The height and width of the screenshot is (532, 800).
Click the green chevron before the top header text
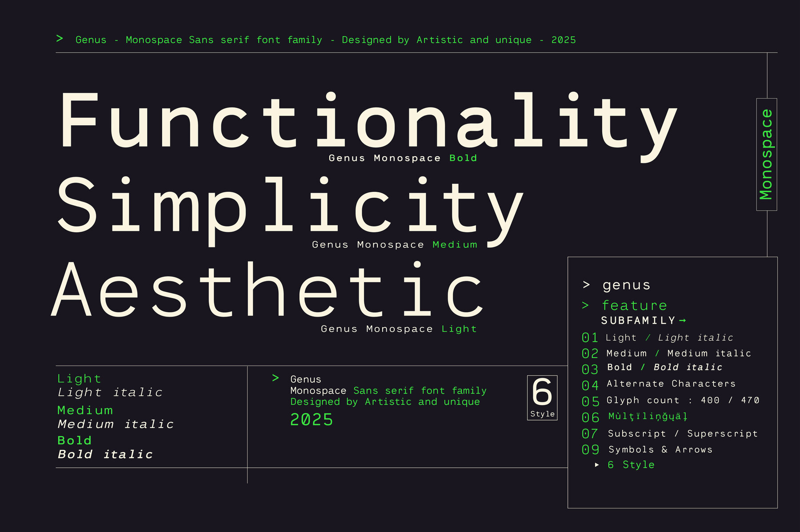(x=60, y=39)
